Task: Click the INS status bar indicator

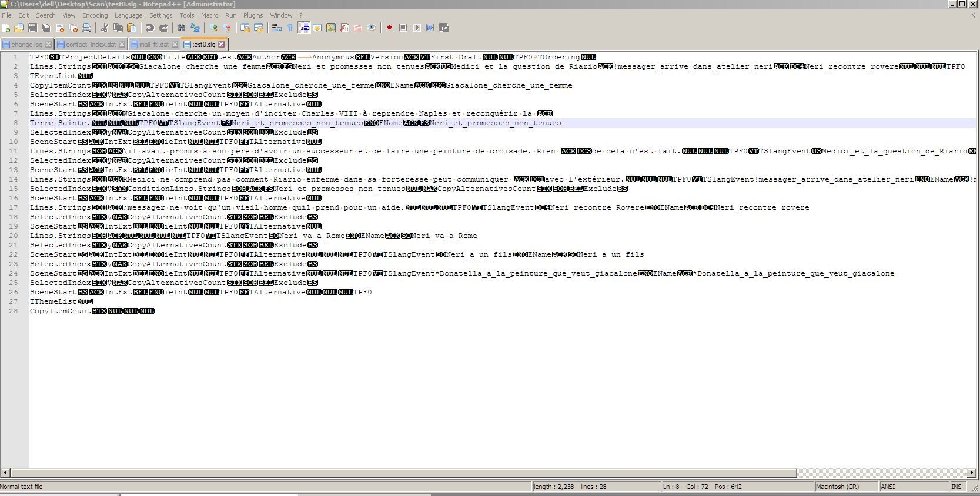Action: click(958, 487)
